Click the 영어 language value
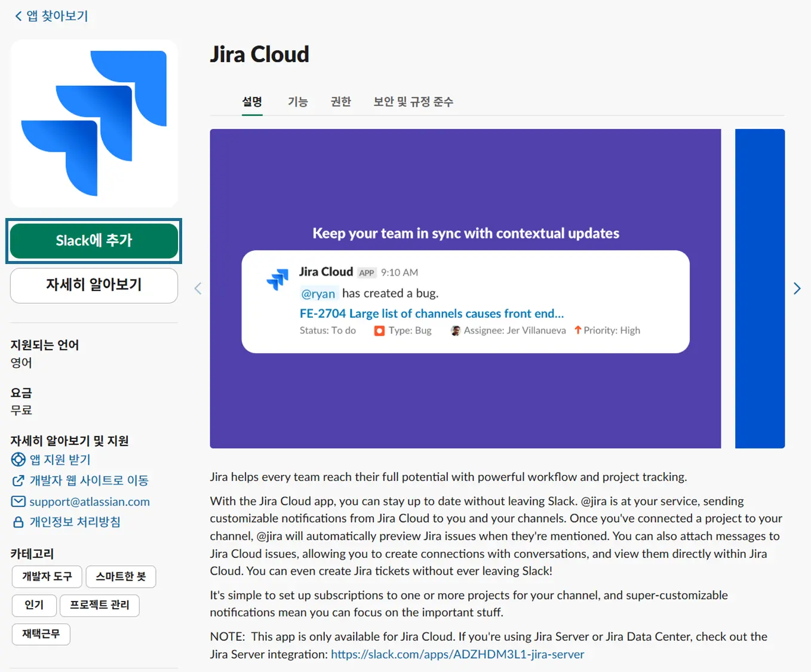Image resolution: width=811 pixels, height=672 pixels. tap(21, 363)
